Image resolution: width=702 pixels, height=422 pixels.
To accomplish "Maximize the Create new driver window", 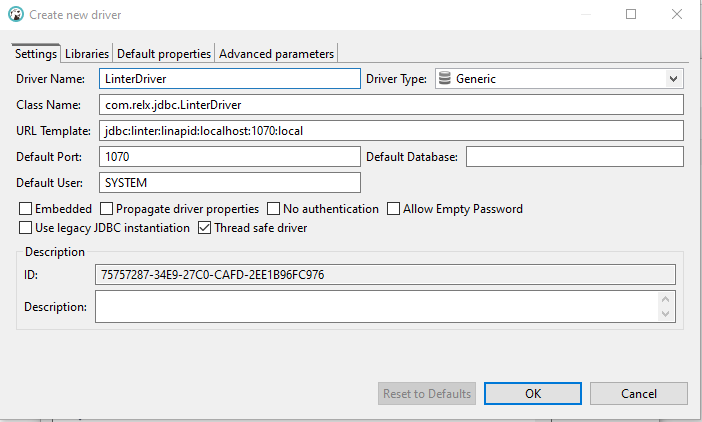I will click(631, 15).
